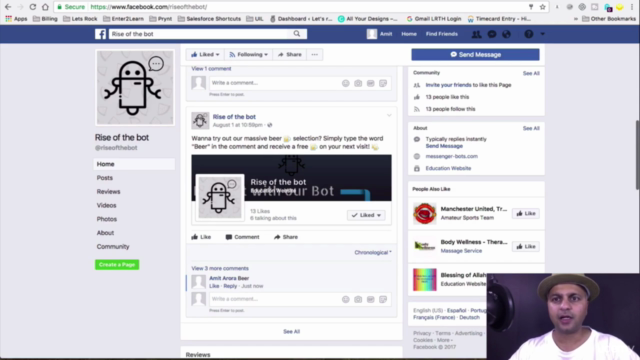Click Find Friends in top bar

coord(442,34)
